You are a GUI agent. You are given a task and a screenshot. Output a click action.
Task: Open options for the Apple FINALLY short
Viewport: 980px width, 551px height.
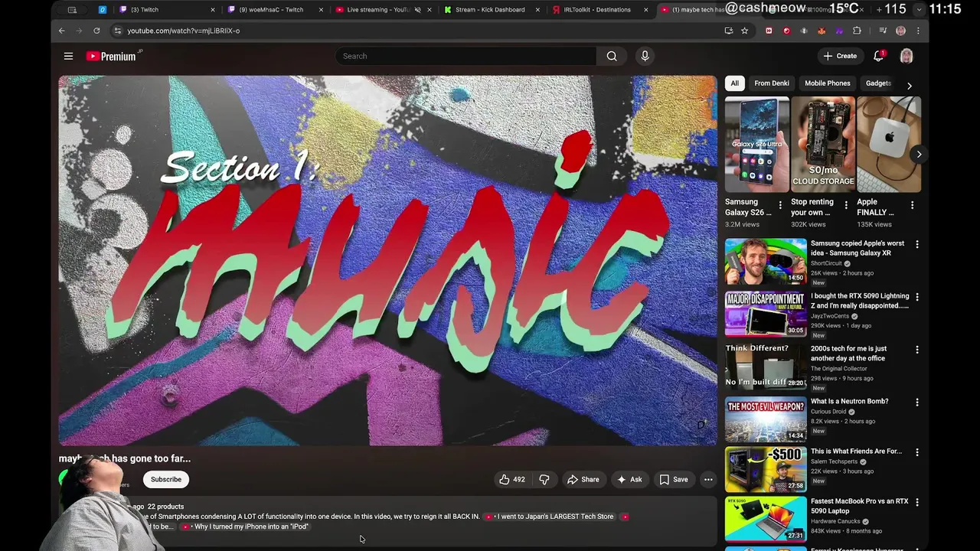pos(912,205)
